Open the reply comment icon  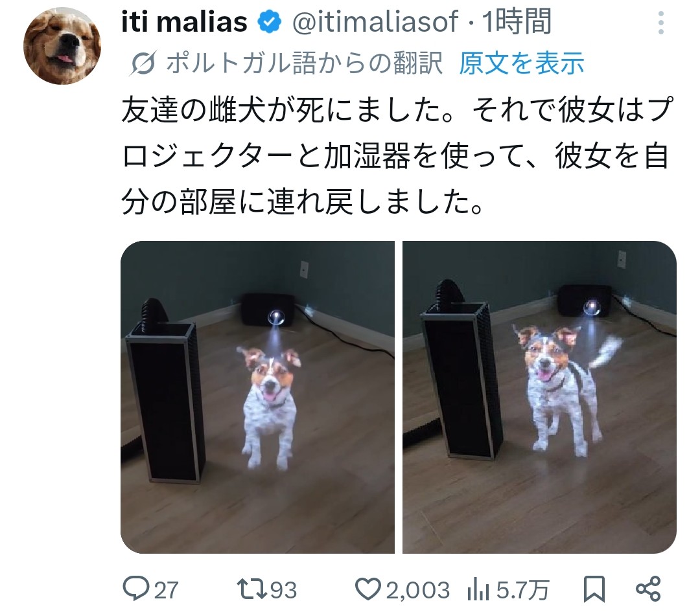[x=135, y=589]
